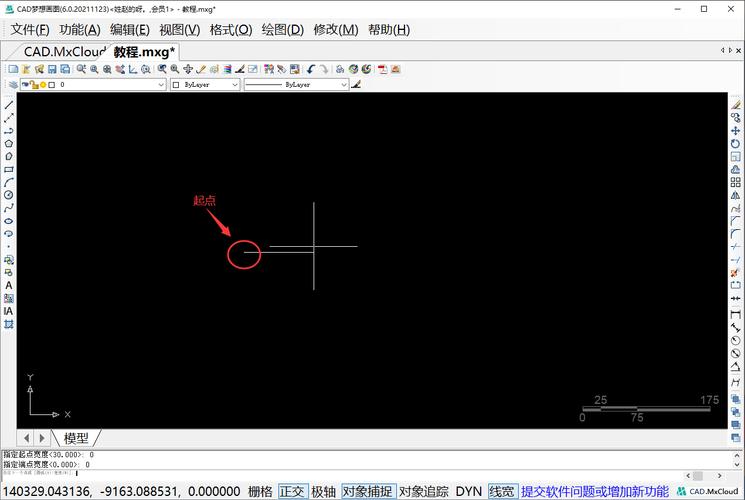Image resolution: width=745 pixels, height=500 pixels.
Task: Open the layer dropdown showing 0
Action: click(111, 85)
